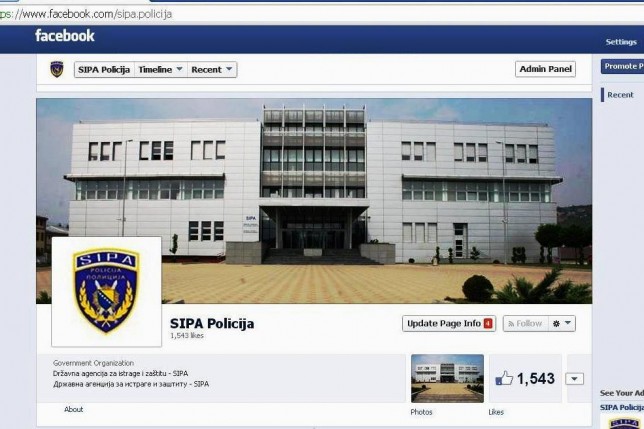Viewport: 644px width, 429px height.
Task: Click the red notification badge on Update Page Info
Action: [488, 323]
